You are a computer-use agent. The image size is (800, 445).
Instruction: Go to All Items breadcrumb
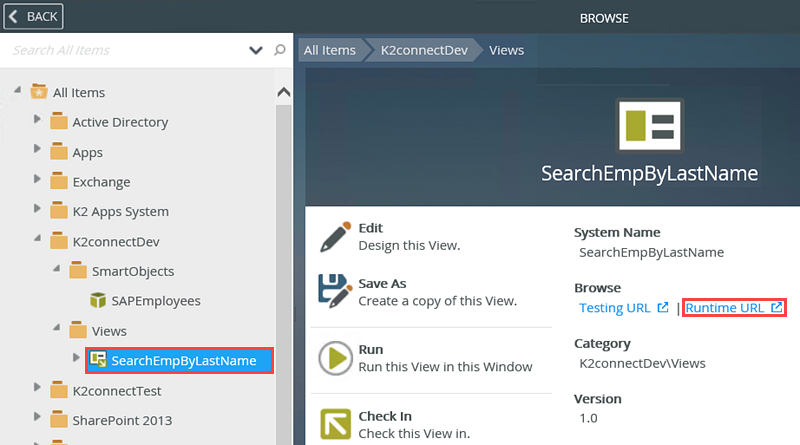(x=329, y=50)
